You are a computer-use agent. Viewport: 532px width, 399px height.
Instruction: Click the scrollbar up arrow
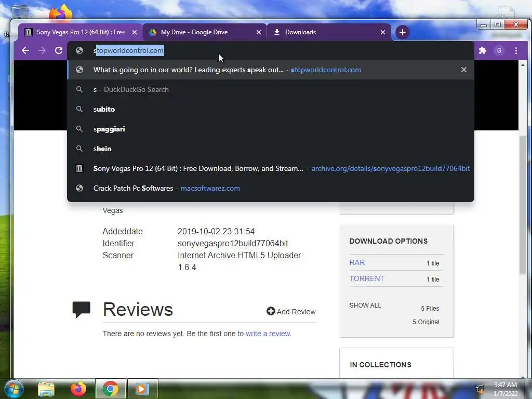click(x=523, y=65)
